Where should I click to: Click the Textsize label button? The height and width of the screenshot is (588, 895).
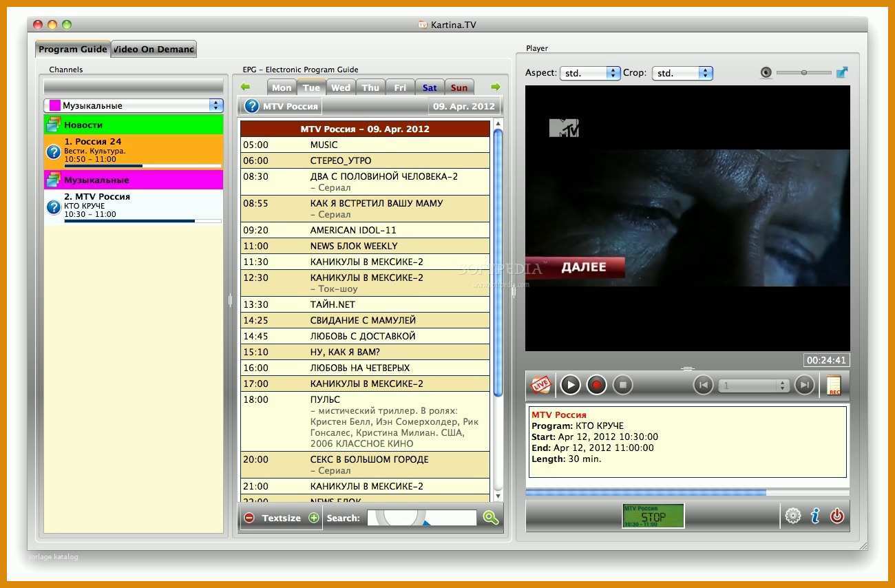click(x=282, y=518)
